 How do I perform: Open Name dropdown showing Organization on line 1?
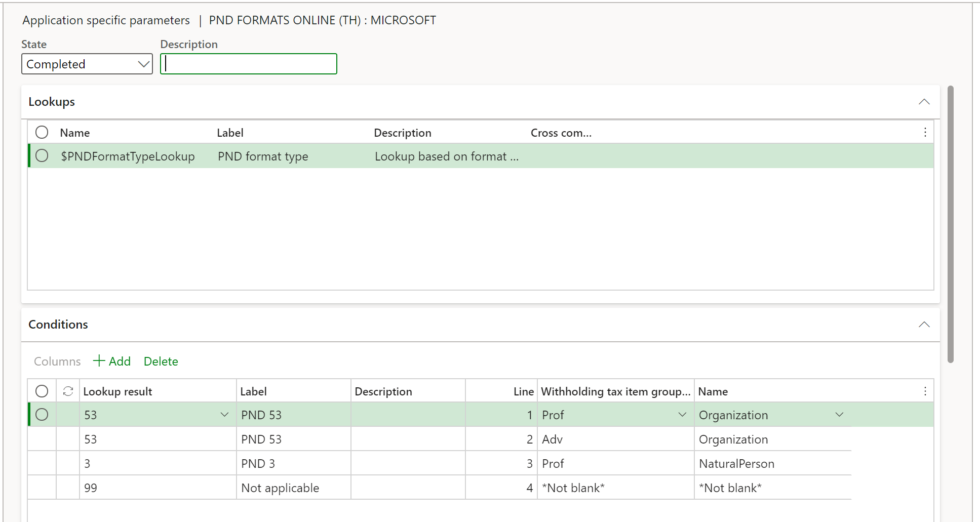839,415
